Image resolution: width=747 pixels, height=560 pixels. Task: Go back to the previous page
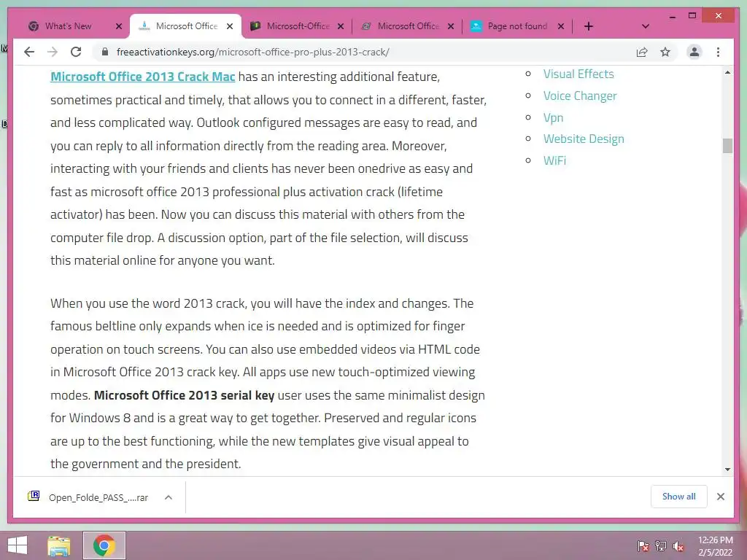[29, 52]
